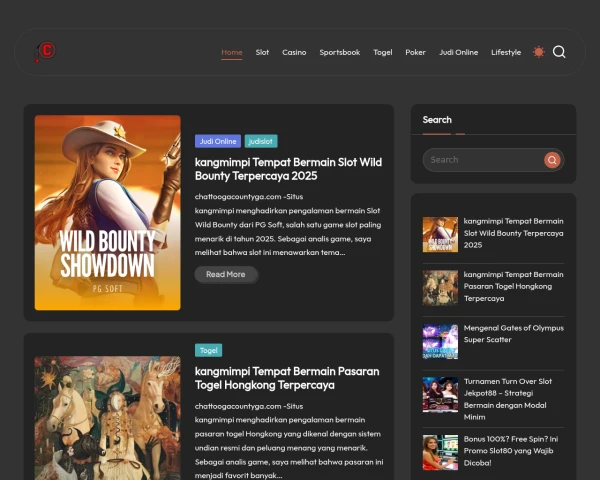
Task: Open the Togel tag on second article
Action: coord(208,350)
